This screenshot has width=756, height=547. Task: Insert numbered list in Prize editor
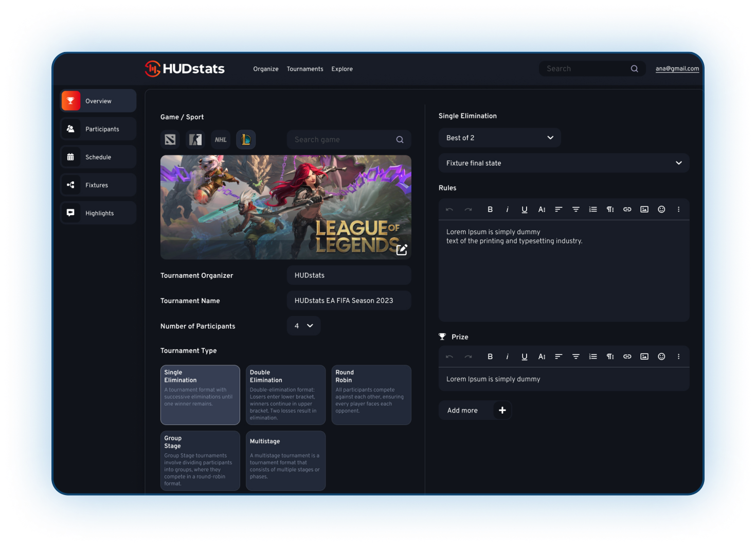593,357
